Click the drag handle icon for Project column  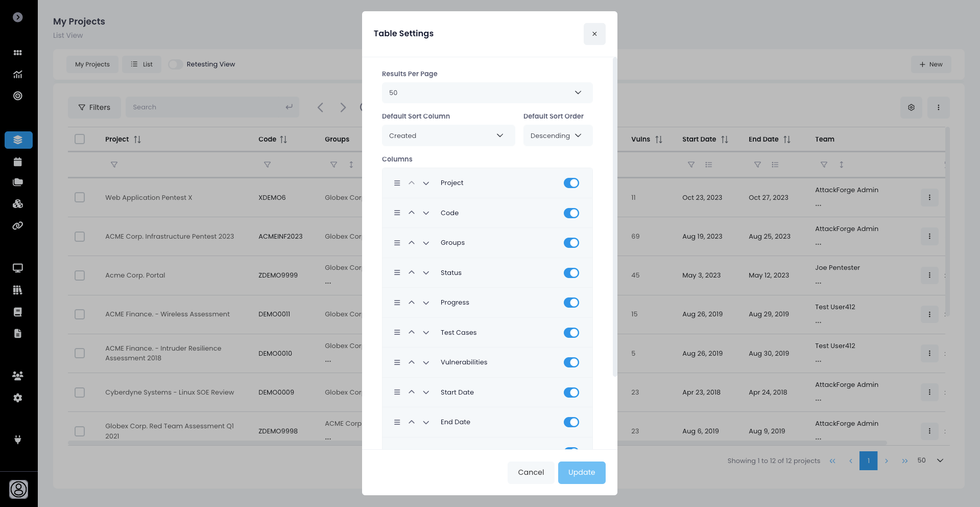point(397,183)
